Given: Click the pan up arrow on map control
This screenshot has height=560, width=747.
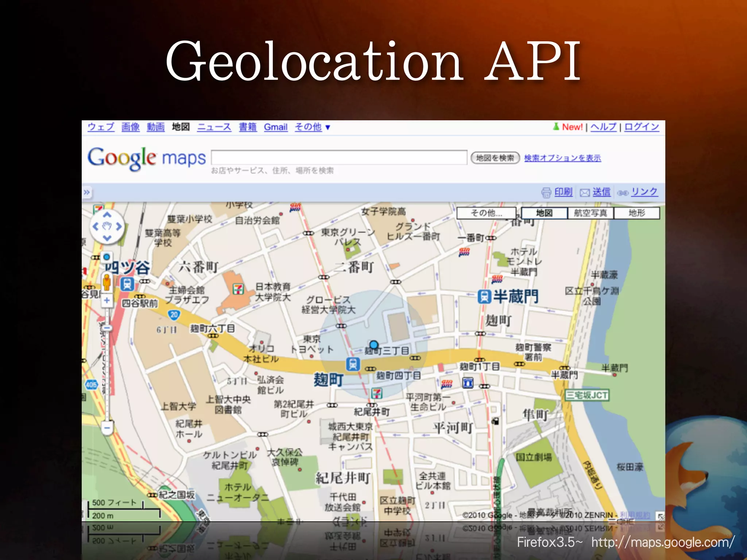Looking at the screenshot, I should (x=107, y=215).
